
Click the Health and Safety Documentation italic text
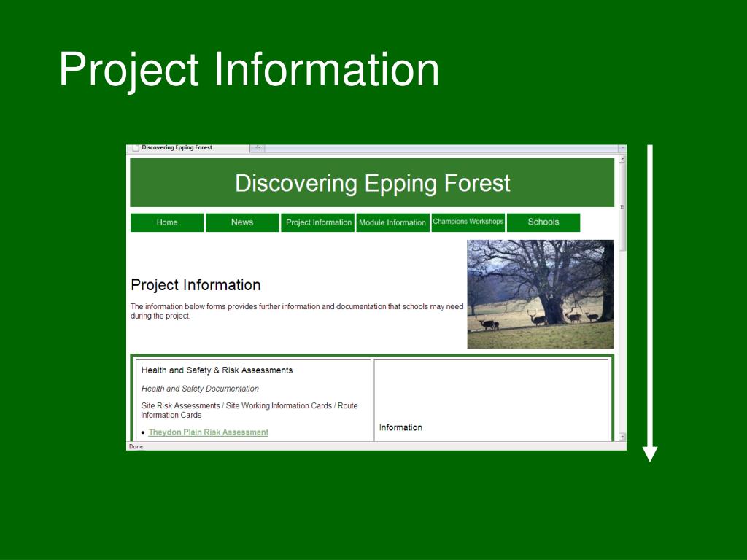pos(200,389)
